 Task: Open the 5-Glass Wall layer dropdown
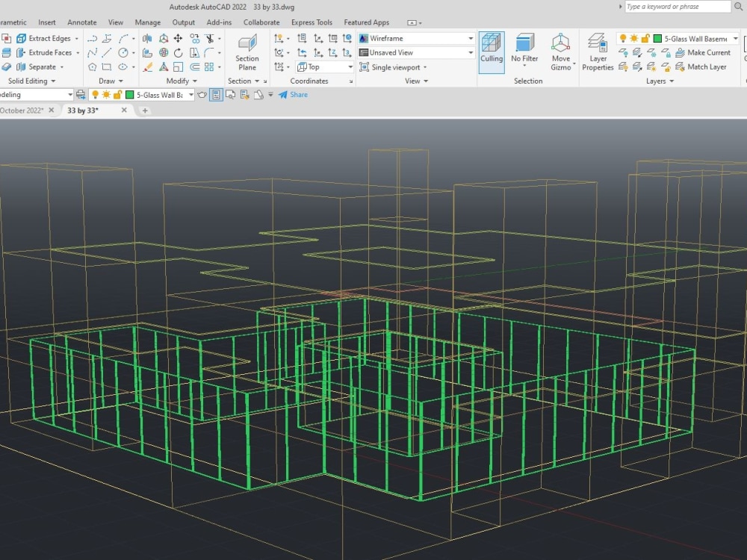pos(736,38)
